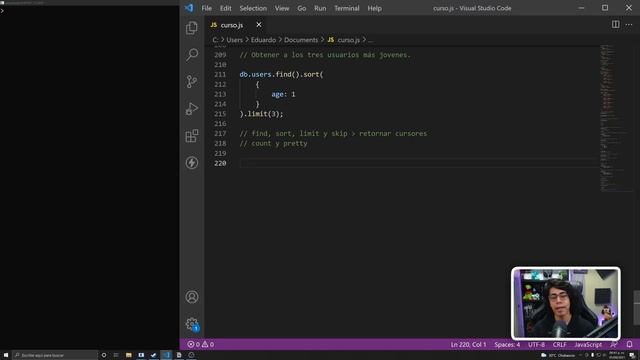The height and width of the screenshot is (360, 640).
Task: Click the breadcrumb ellipsis symbol item
Action: coord(371,40)
